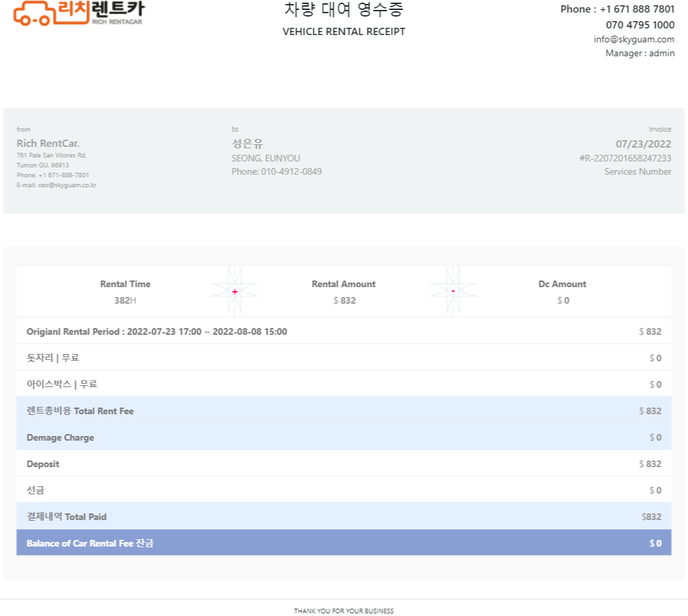
Task: Select the Rental Amount label
Action: click(x=343, y=284)
